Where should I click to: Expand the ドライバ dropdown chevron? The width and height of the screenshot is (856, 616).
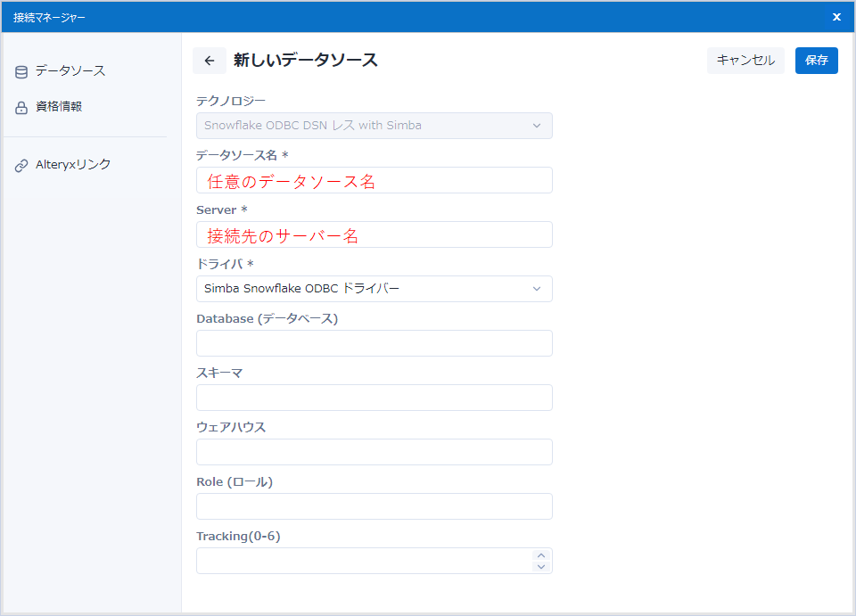point(537,289)
